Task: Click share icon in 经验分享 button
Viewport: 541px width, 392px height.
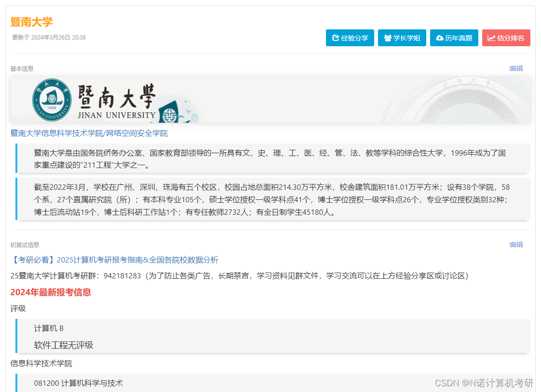Action: (336, 38)
